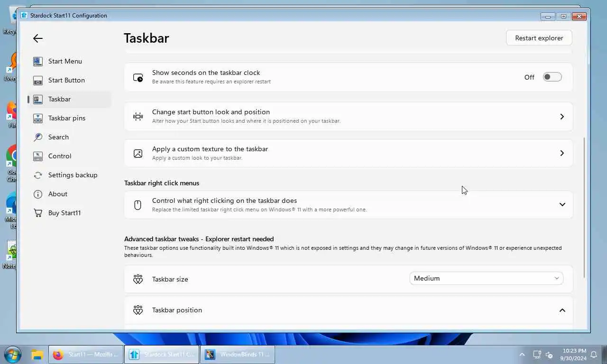Click 'Be aware this feature requires an explorer restart'
Screen dimensions: 607x364
pyautogui.click(x=212, y=82)
